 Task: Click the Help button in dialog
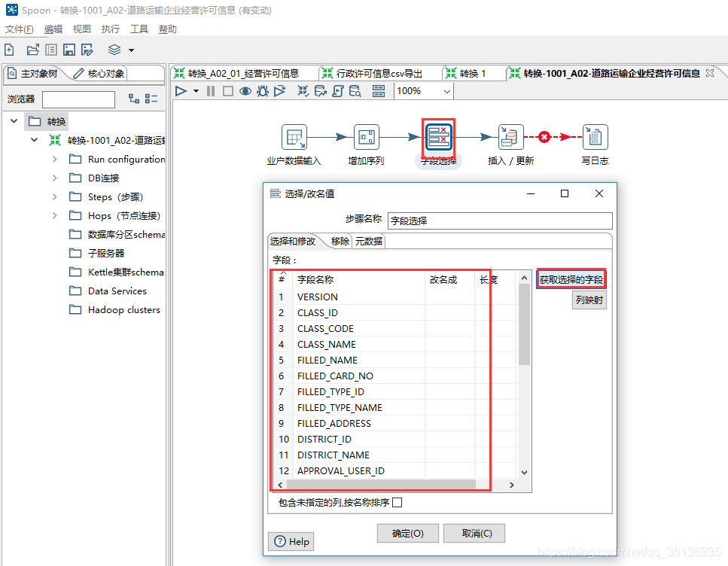click(291, 541)
